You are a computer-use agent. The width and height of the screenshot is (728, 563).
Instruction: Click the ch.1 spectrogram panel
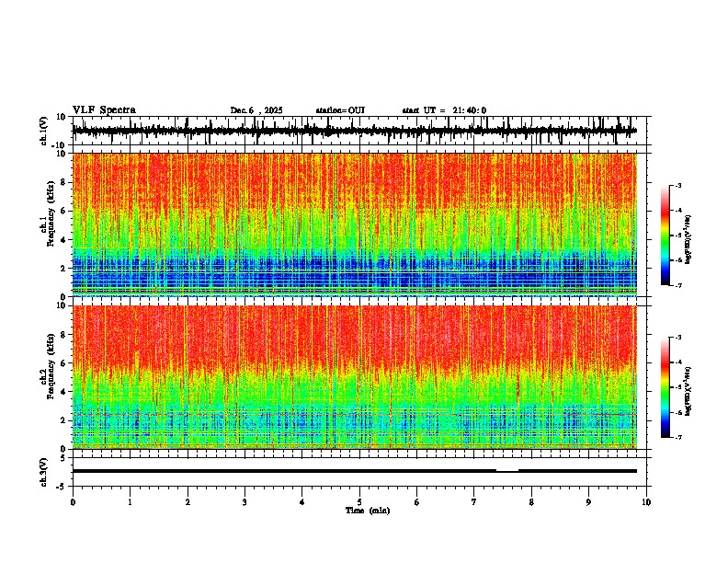pyautogui.click(x=355, y=224)
